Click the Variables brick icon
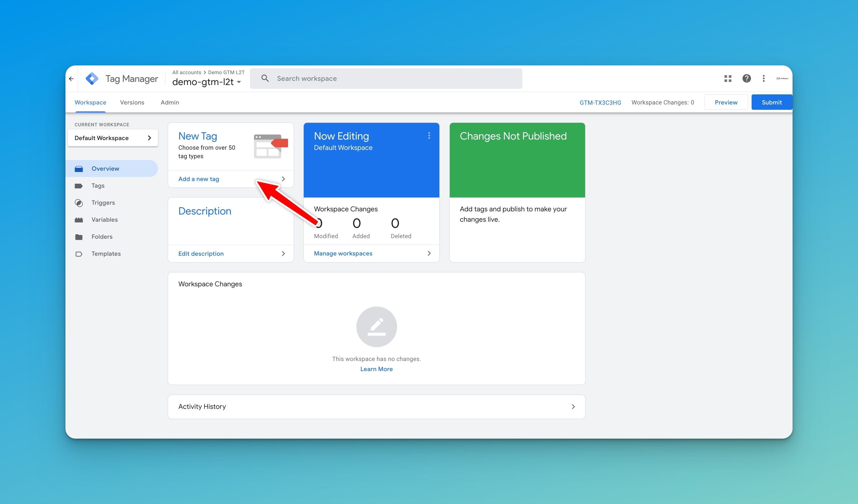 (79, 220)
